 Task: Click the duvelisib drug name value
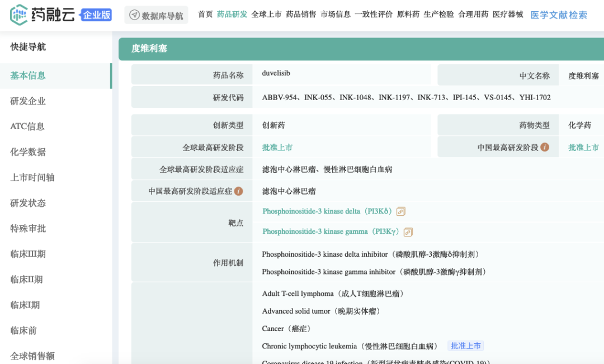coord(276,73)
